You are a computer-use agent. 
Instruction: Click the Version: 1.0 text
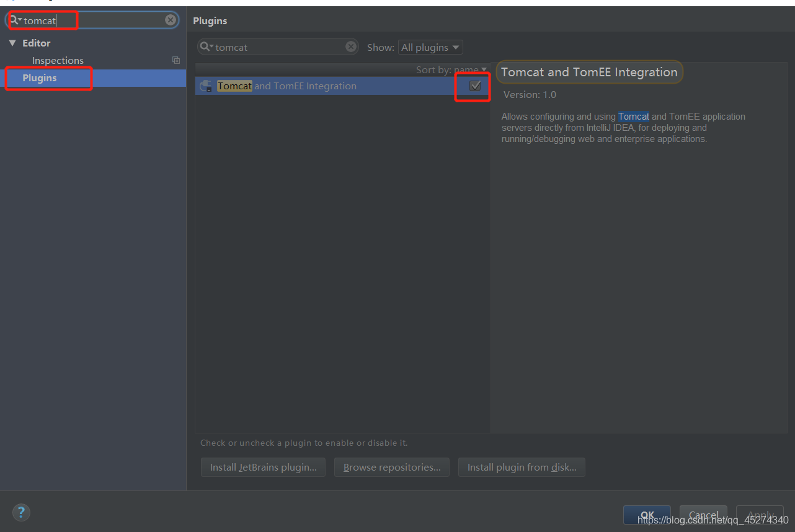point(530,95)
